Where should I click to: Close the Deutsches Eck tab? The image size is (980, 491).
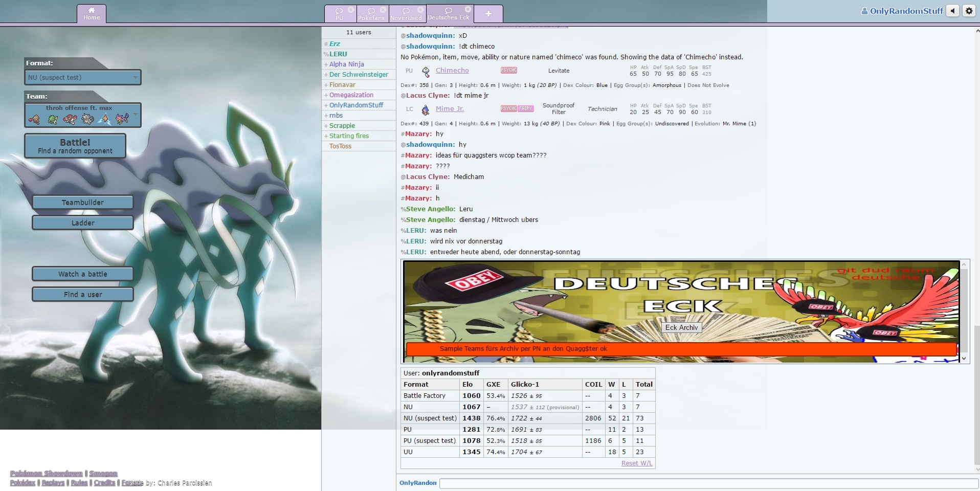(x=468, y=9)
